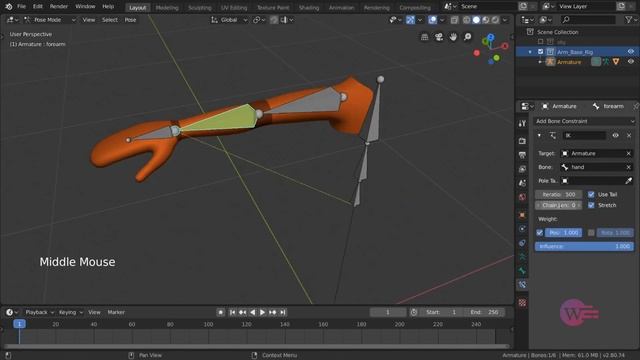This screenshot has height=360, width=640.
Task: Open the Bone Constraints tab icon
Action: click(x=522, y=284)
